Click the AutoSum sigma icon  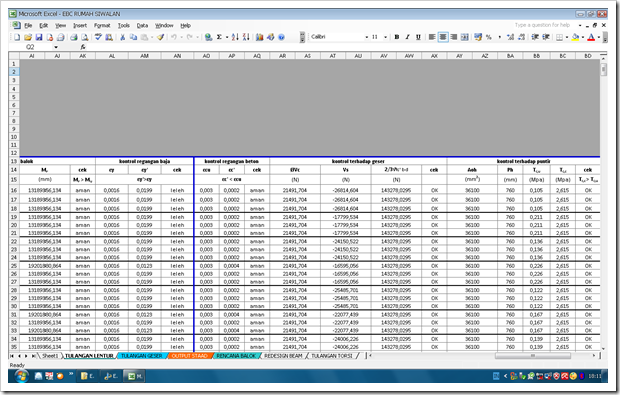coord(219,37)
